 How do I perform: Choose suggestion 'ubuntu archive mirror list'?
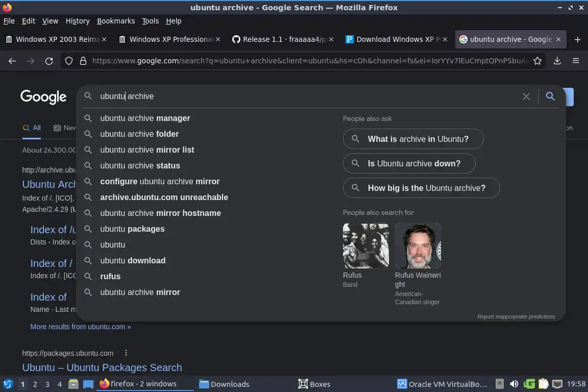tap(147, 150)
